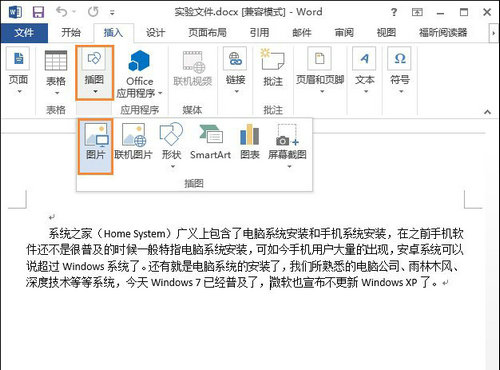
Task: Click the 联机视频 (Online Video) button
Action: tap(193, 69)
